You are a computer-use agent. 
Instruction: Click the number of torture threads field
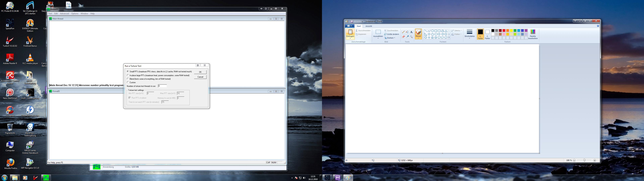162,86
